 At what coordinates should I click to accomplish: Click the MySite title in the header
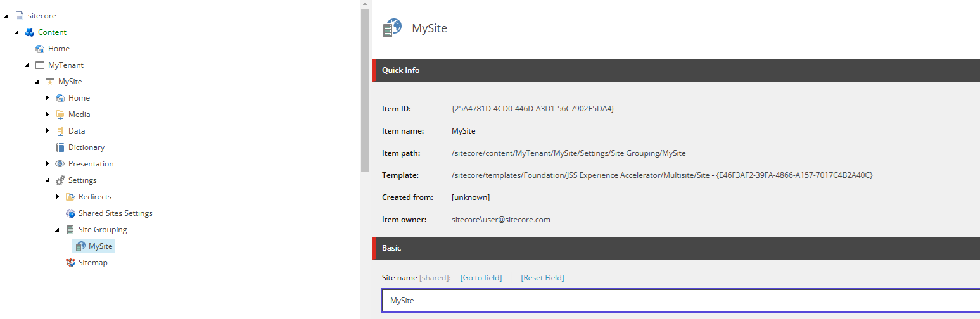coord(430,28)
